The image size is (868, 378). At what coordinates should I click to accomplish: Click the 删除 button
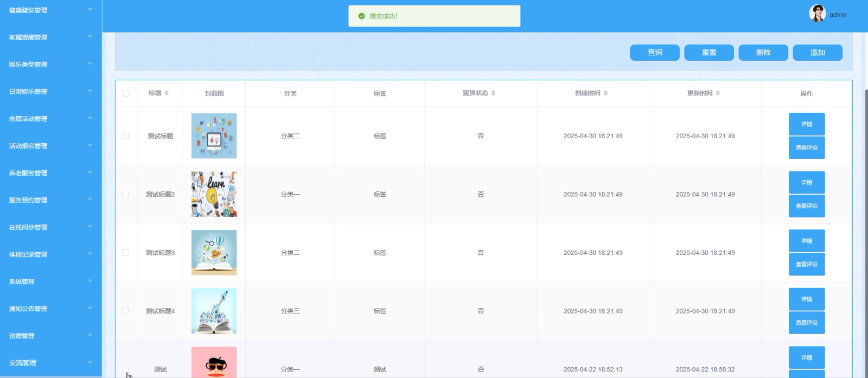763,53
